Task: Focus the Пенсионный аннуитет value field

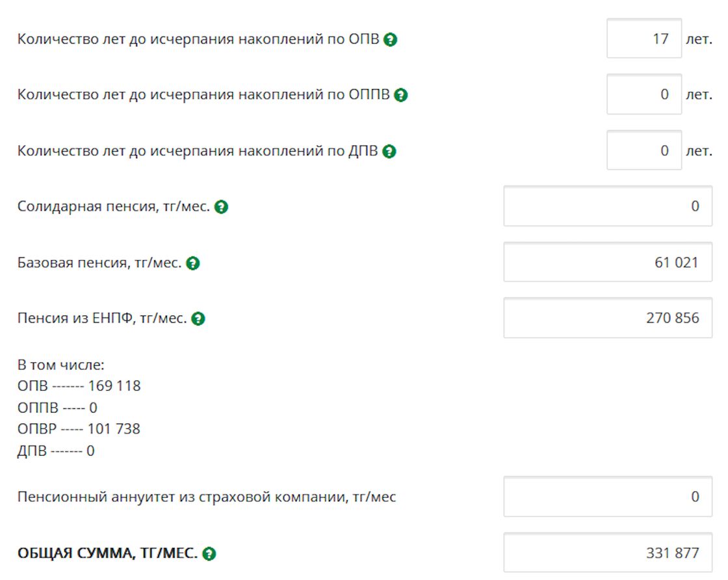Action: (x=608, y=497)
